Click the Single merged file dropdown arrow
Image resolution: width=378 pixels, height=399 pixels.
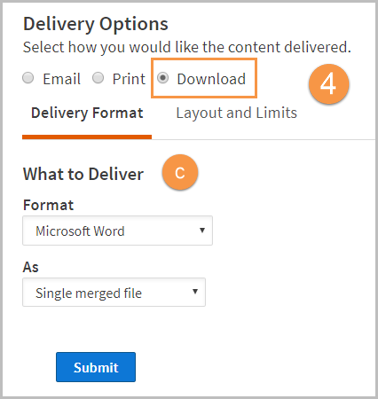point(195,292)
